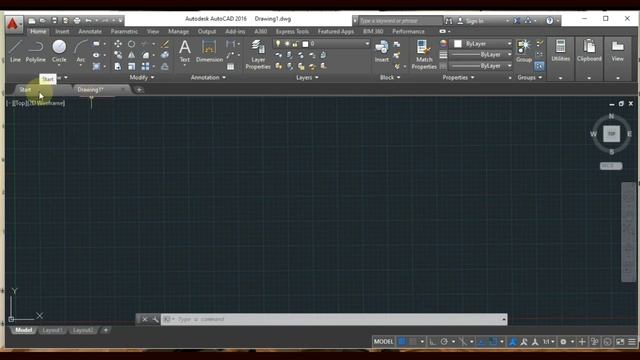Click the white object color swatch
This screenshot has height=360, width=640.
pos(458,43)
